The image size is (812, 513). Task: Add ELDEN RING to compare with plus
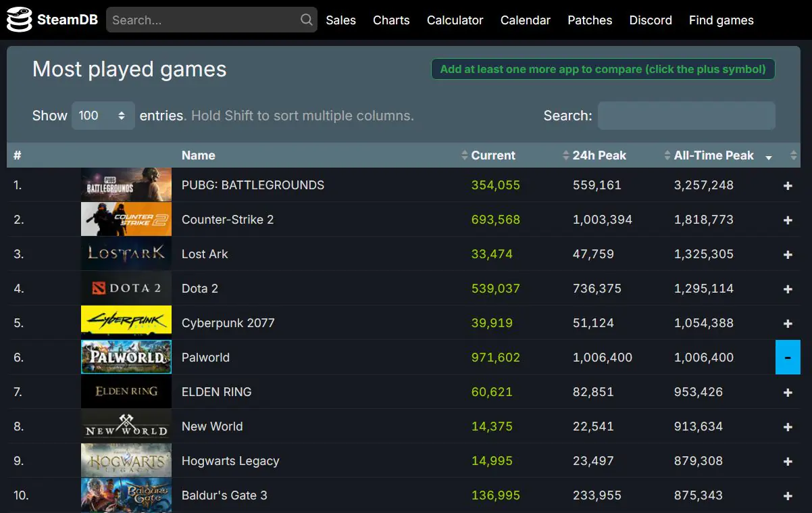coord(788,392)
